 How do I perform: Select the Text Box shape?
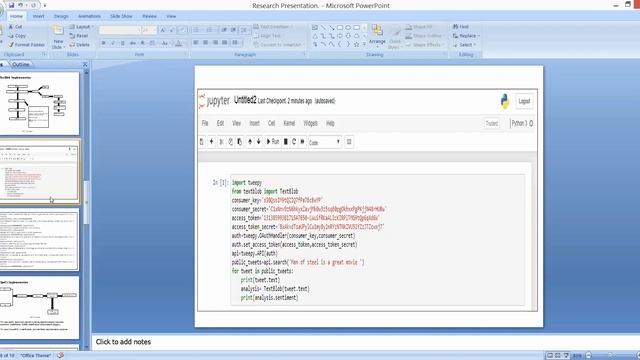[315, 27]
